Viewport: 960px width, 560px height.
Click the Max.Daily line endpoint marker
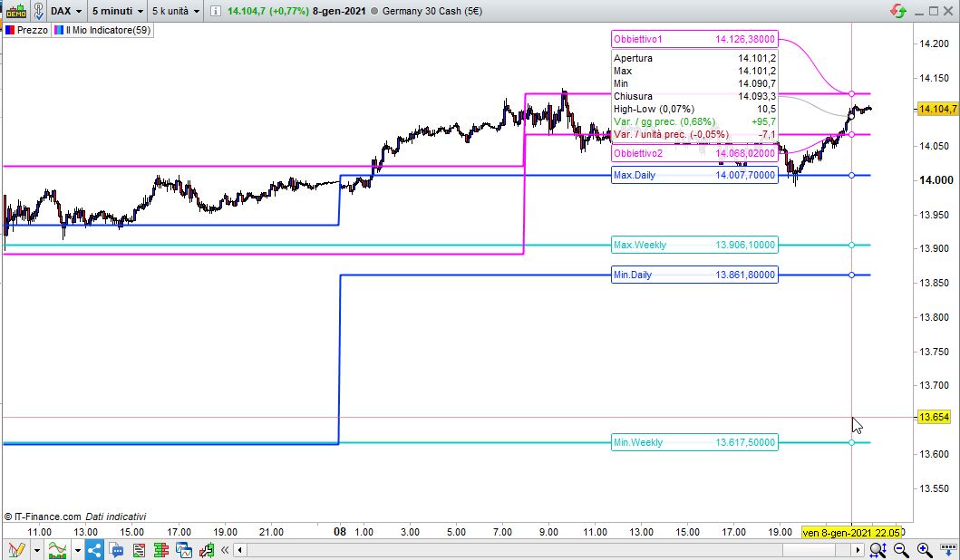(x=851, y=176)
